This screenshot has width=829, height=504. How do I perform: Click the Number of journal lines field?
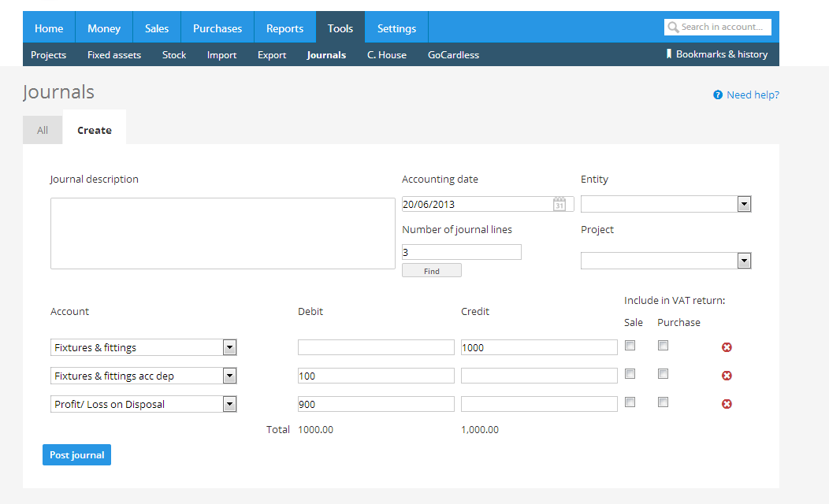tap(462, 252)
